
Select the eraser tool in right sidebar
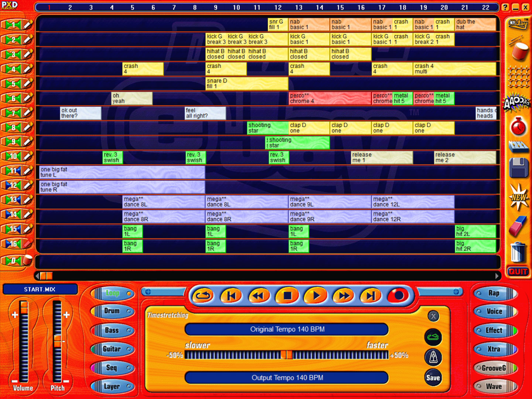(x=518, y=225)
